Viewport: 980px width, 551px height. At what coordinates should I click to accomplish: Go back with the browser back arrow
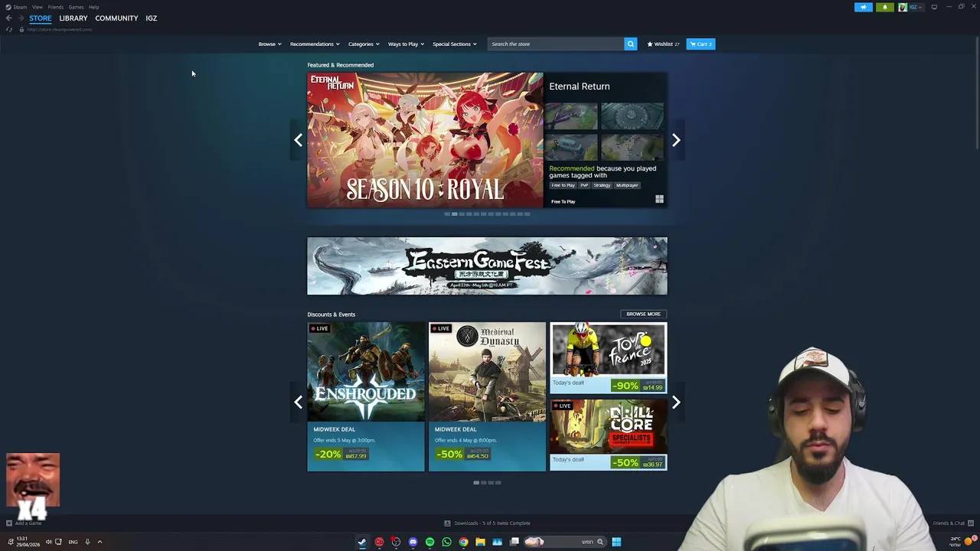pos(8,18)
